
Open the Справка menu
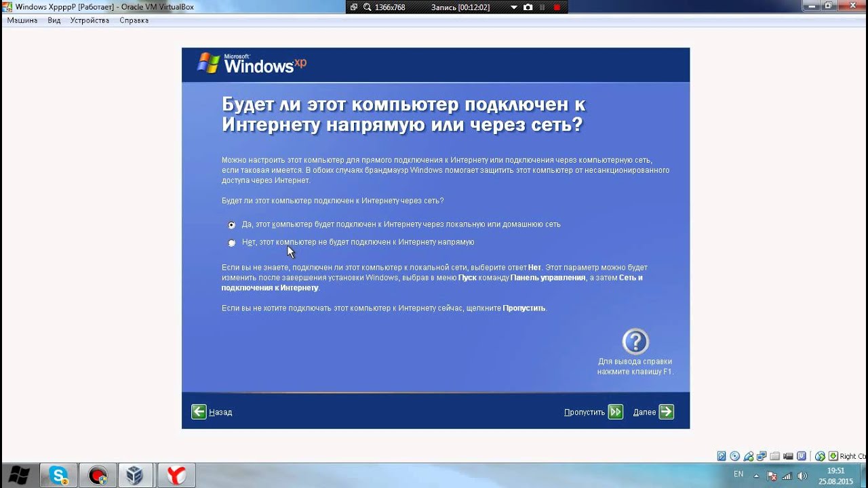click(x=134, y=20)
